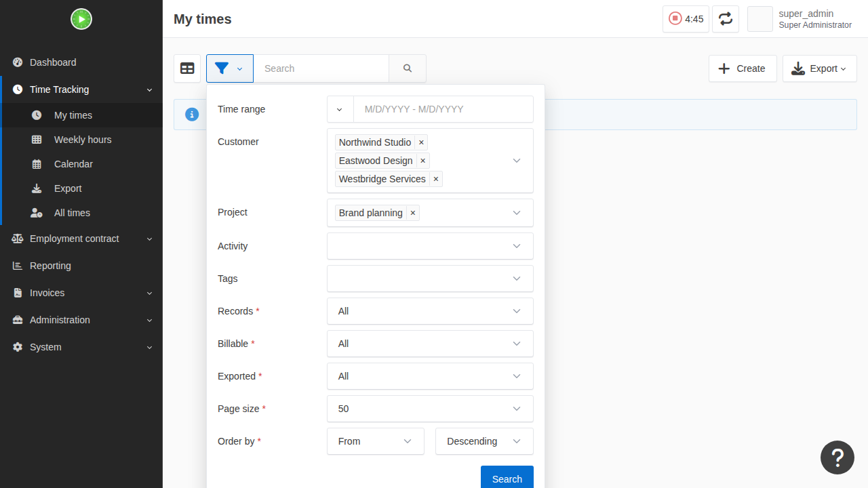The image size is (868, 488).
Task: Click the Kimai logo icon
Action: [x=81, y=19]
